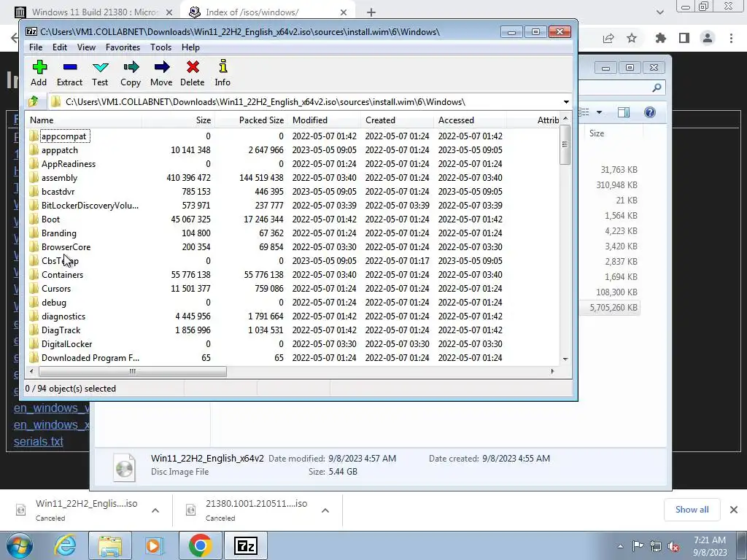
Task: Click the vertical scrollbar's down arrow in 7-Zip
Action: [x=565, y=359]
